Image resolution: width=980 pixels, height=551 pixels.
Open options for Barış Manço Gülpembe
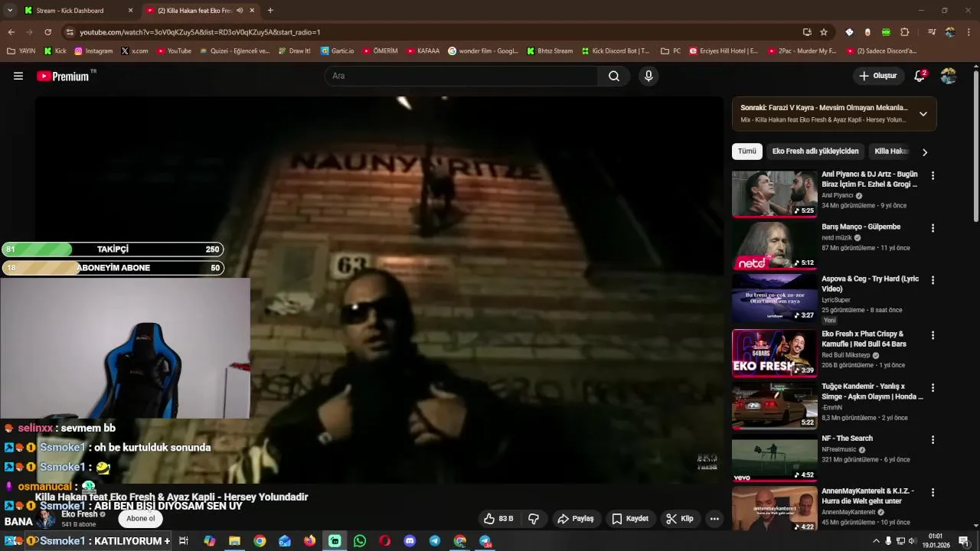point(933,228)
